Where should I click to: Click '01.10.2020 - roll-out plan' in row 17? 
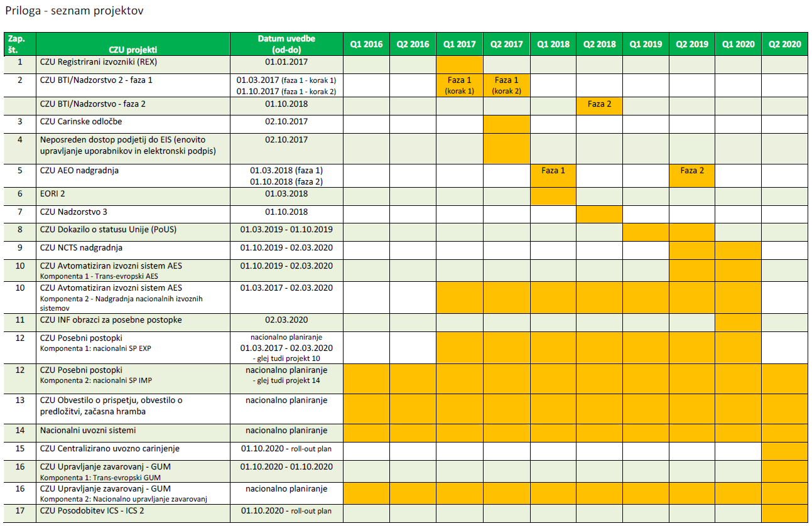(286, 510)
